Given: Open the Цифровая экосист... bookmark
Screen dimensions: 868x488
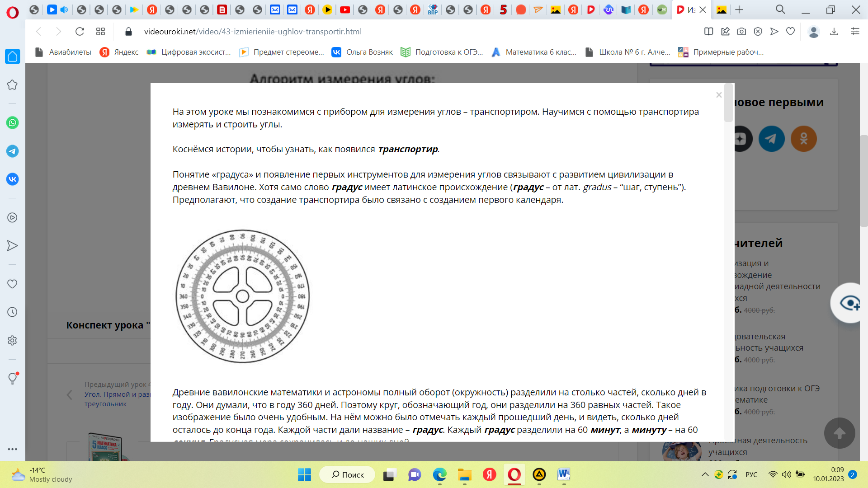Looking at the screenshot, I should pyautogui.click(x=189, y=52).
